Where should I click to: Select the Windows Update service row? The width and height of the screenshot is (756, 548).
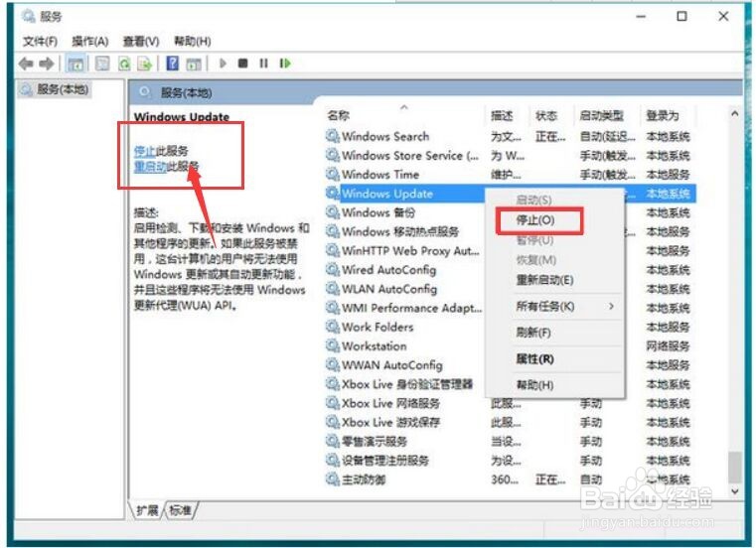510,194
